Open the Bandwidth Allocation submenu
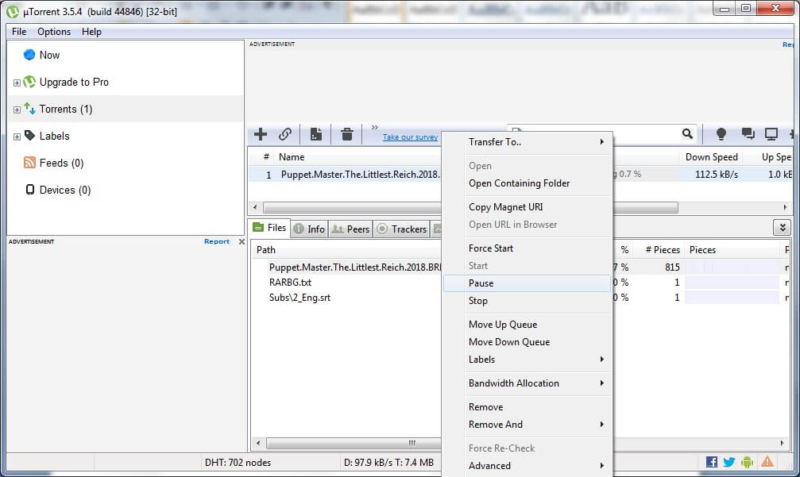The width and height of the screenshot is (800, 477). [527, 383]
